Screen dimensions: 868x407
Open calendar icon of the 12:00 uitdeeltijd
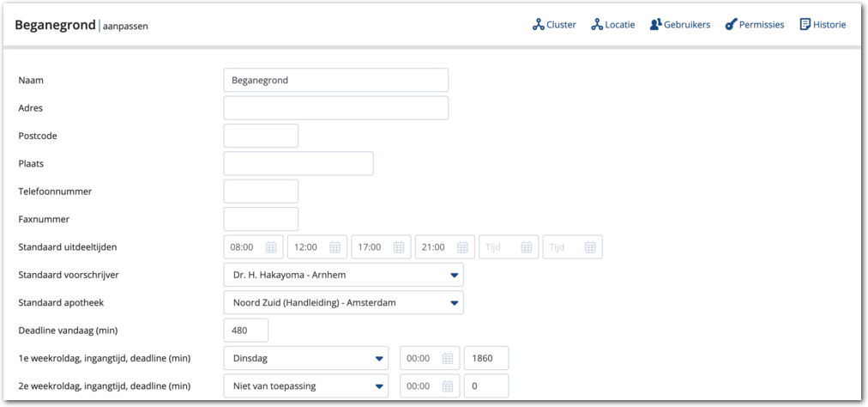[x=335, y=247]
